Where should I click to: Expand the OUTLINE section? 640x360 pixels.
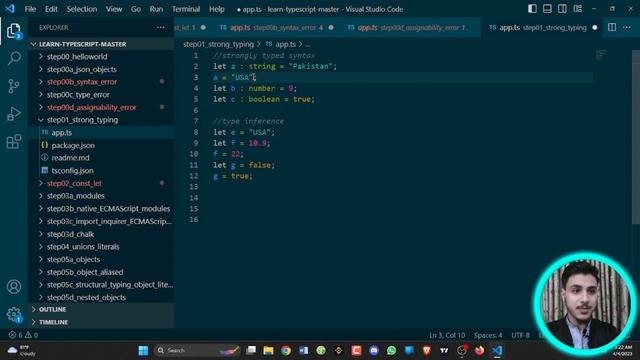click(101, 309)
